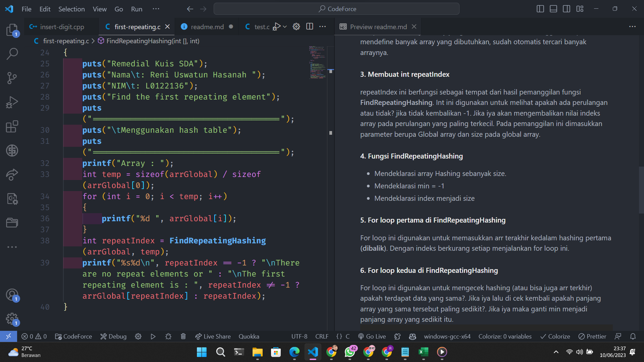This screenshot has width=644, height=362.
Task: Change the line ending from CRLF
Action: pyautogui.click(x=321, y=336)
